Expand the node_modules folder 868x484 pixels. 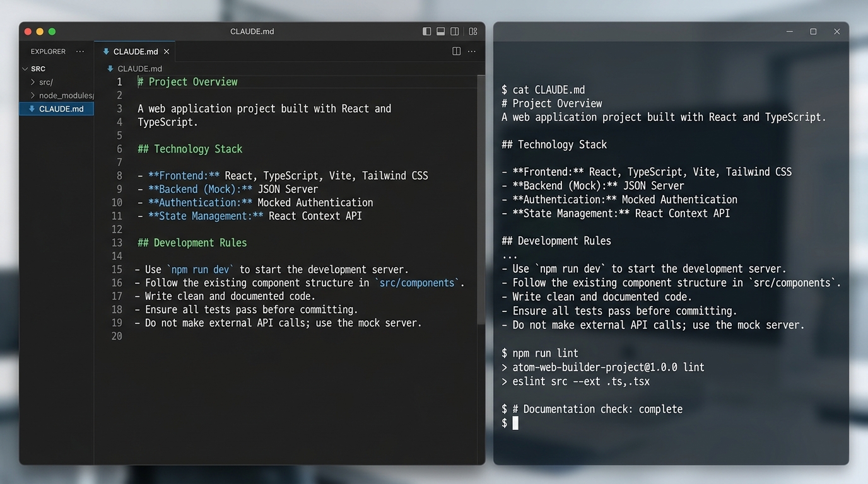coord(33,95)
